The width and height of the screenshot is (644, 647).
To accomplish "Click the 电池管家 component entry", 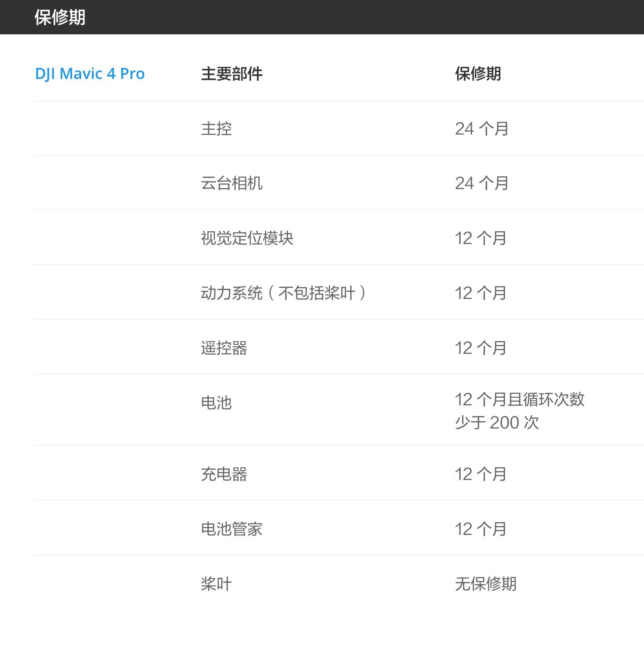I will click(232, 529).
